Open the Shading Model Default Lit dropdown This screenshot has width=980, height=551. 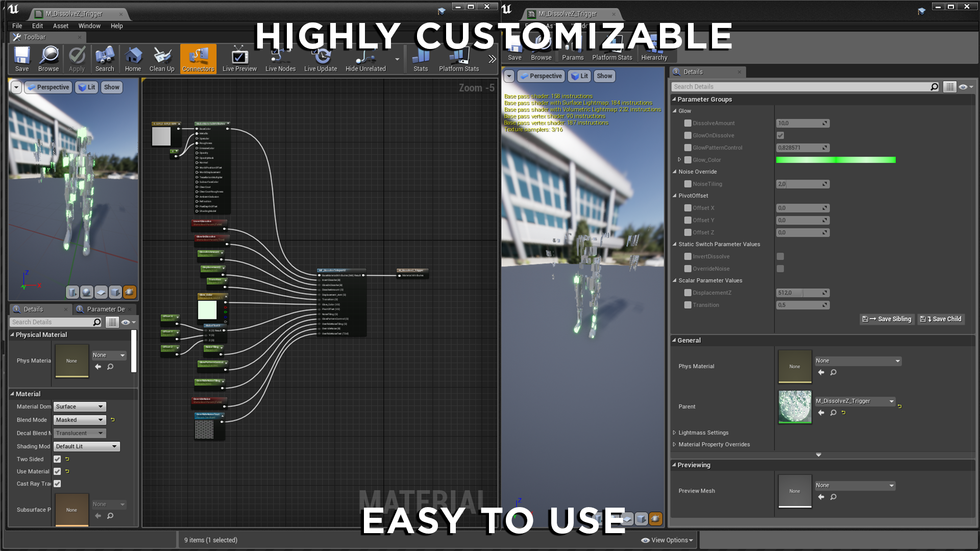point(86,446)
